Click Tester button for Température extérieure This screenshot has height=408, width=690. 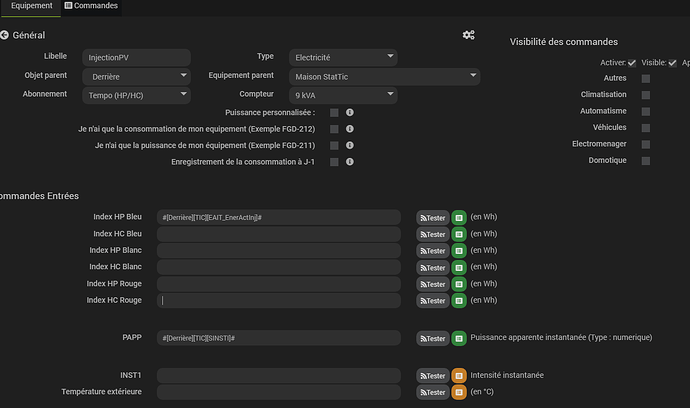(433, 392)
